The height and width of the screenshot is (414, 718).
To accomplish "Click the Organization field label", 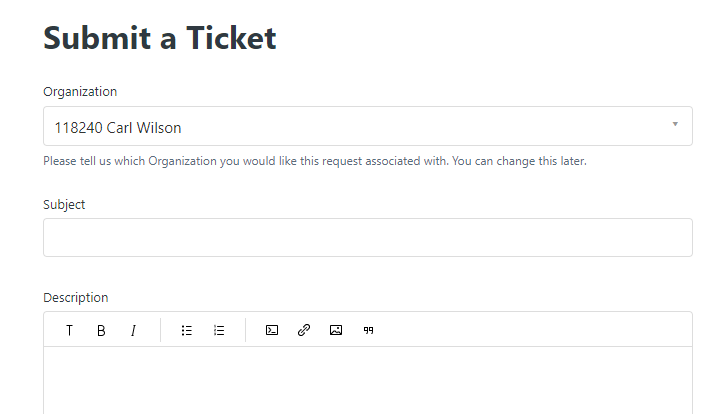I will pos(80,92).
